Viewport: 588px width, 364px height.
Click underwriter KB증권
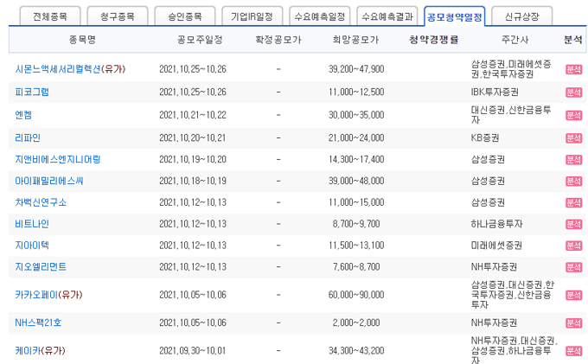pos(485,138)
